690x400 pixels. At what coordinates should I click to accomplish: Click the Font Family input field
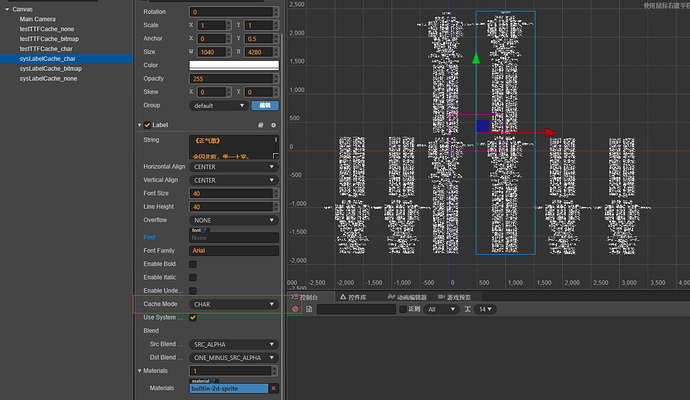tap(233, 251)
